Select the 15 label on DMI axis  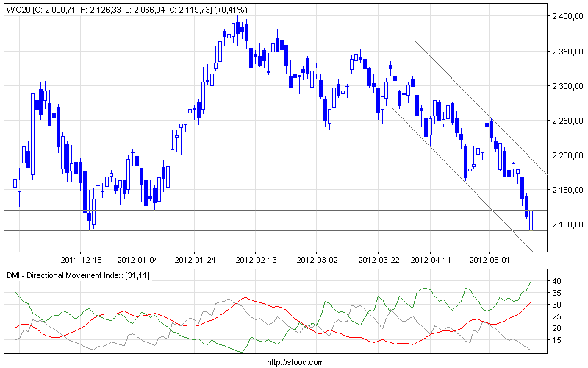click(x=556, y=340)
